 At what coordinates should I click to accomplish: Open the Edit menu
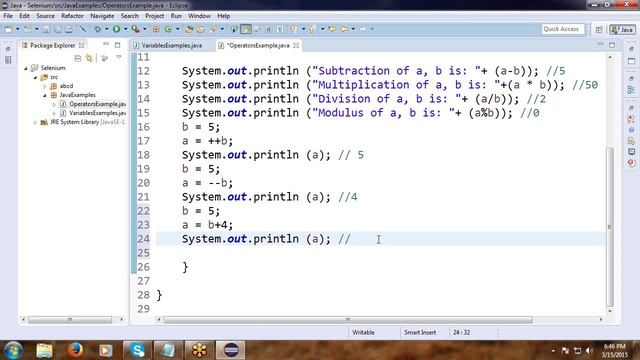[x=24, y=16]
